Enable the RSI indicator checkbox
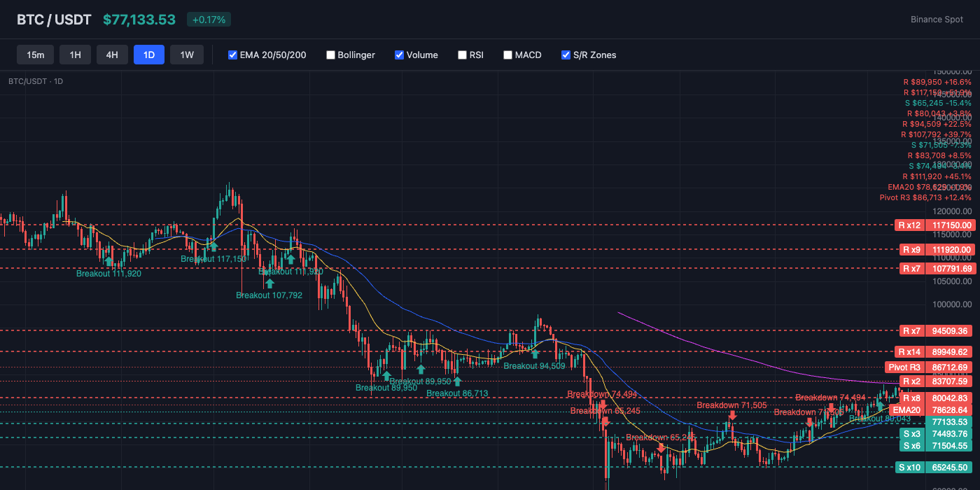 [x=462, y=55]
